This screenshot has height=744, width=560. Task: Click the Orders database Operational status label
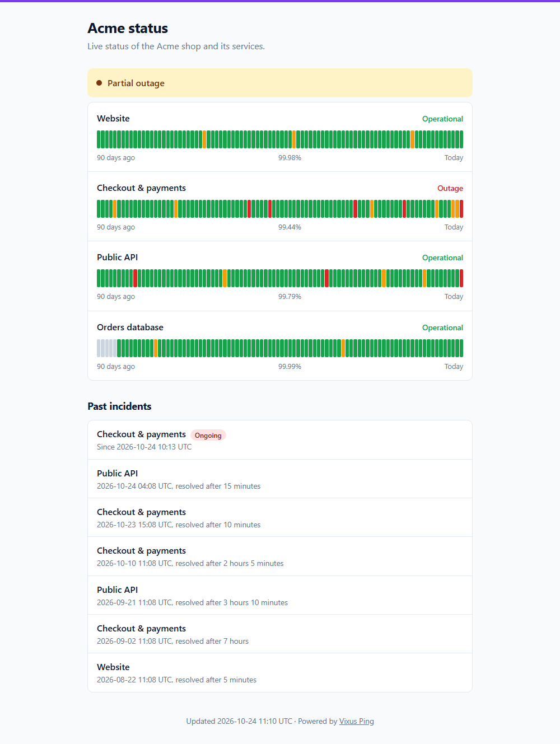click(442, 327)
